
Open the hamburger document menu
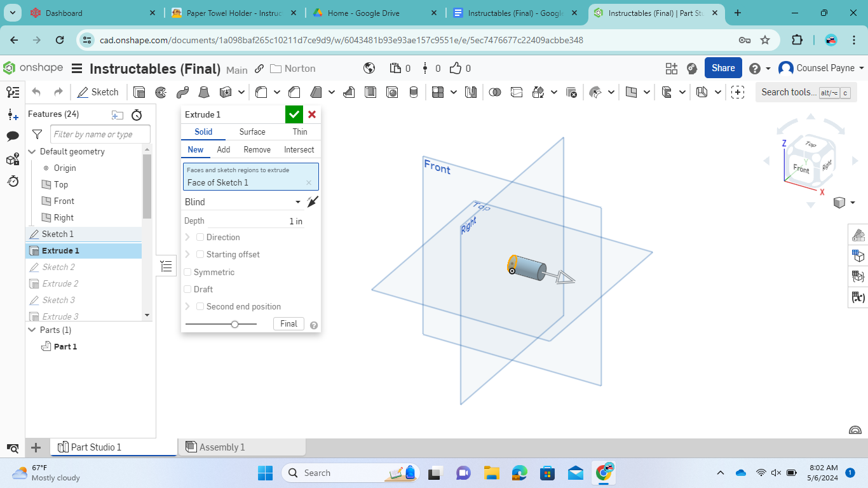(77, 69)
